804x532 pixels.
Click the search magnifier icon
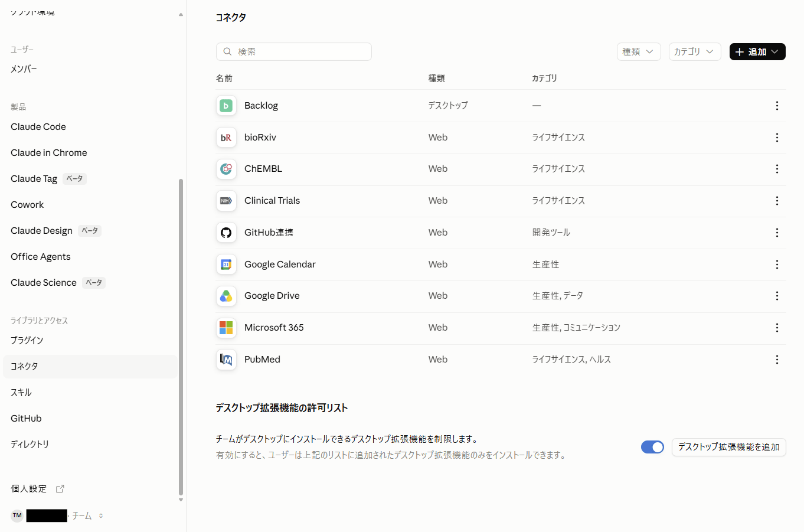tap(227, 52)
